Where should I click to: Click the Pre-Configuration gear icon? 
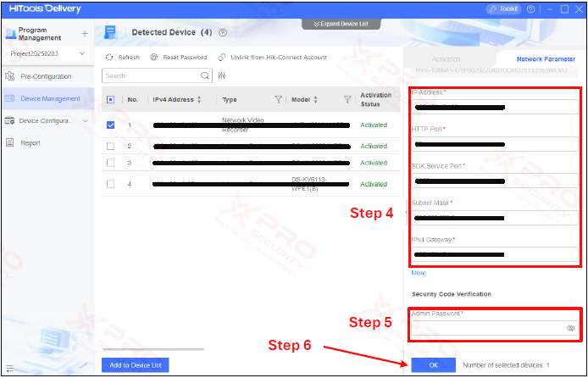10,76
